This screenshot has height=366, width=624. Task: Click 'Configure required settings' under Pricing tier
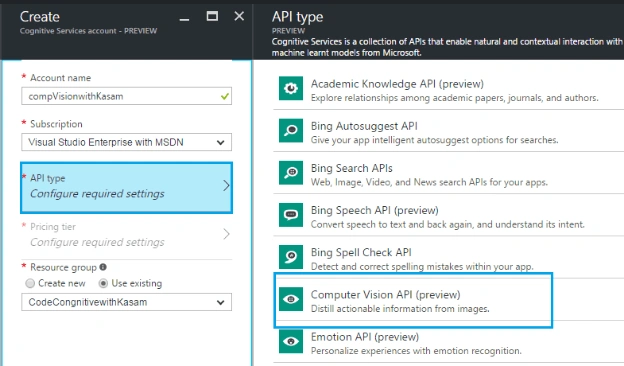(97, 242)
